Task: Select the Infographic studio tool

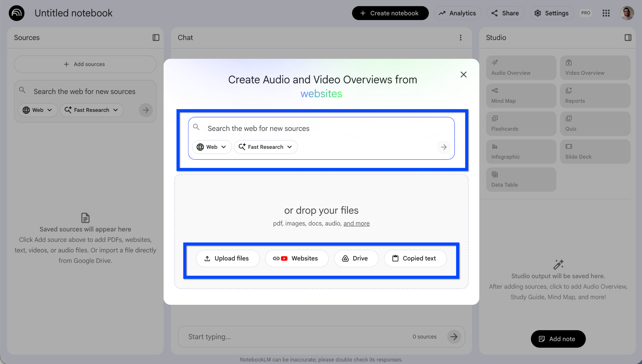Action: click(520, 151)
